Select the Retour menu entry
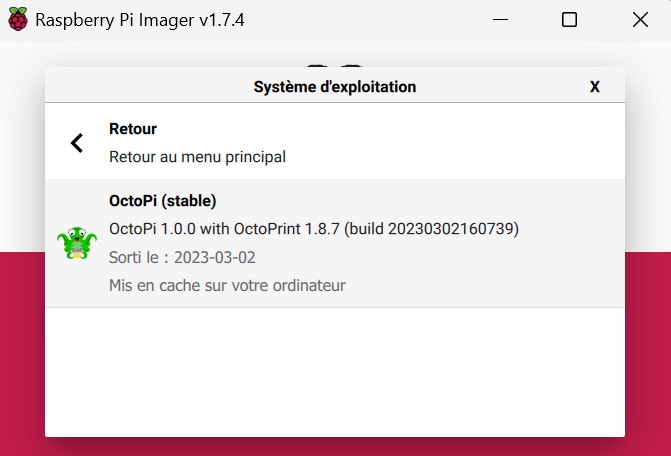Screen dimensions: 671x456 pos(335,142)
